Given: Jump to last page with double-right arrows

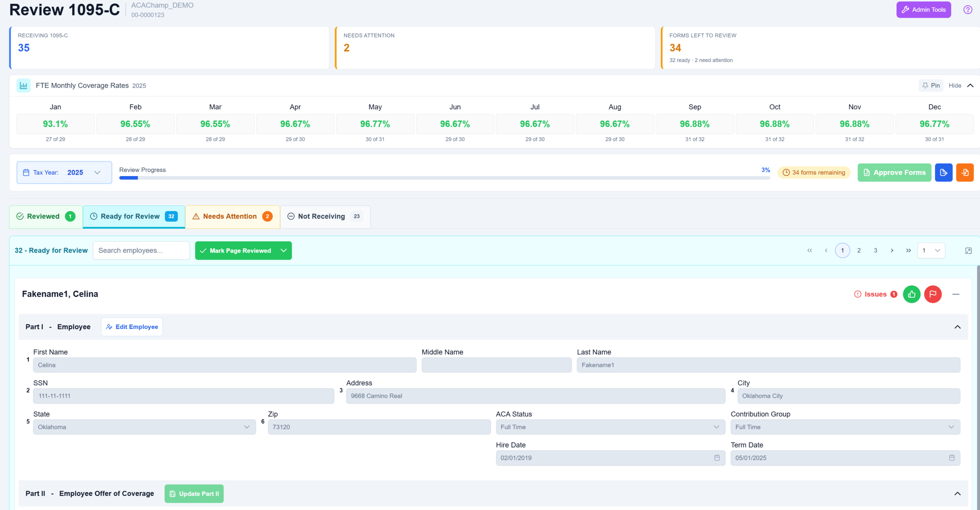Looking at the screenshot, I should click(908, 250).
